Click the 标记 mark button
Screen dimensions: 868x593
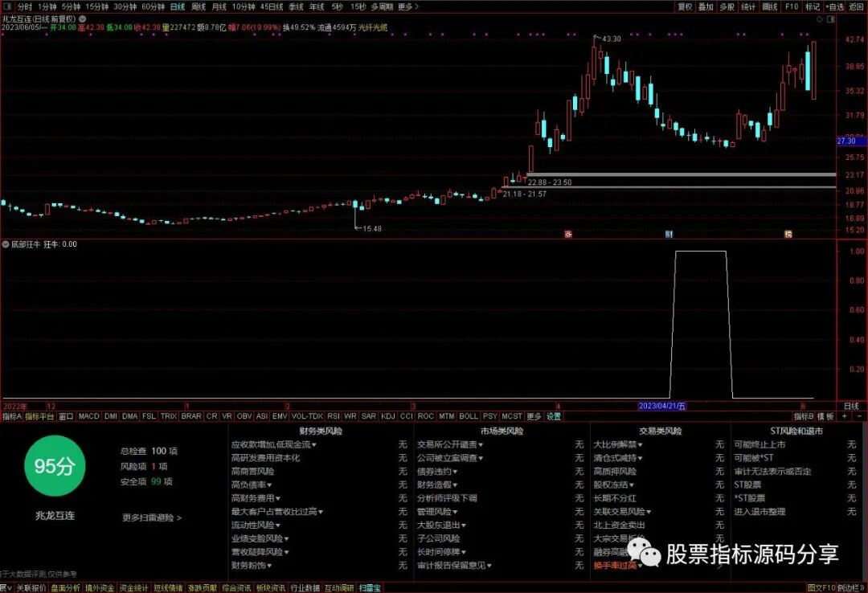coord(813,6)
